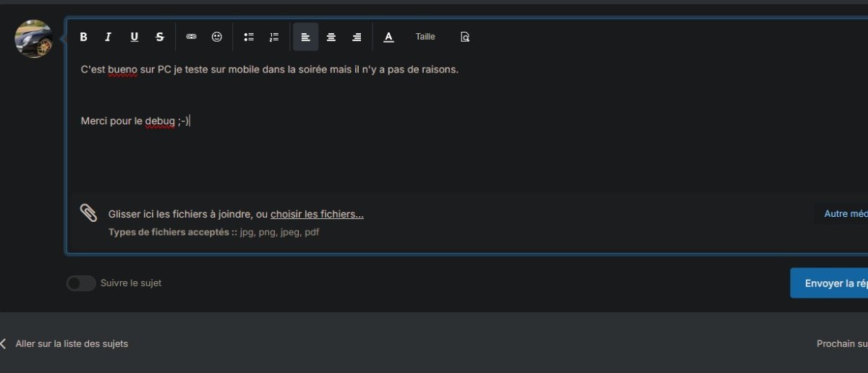868x373 pixels.
Task: Align text to the right
Action: tap(357, 37)
